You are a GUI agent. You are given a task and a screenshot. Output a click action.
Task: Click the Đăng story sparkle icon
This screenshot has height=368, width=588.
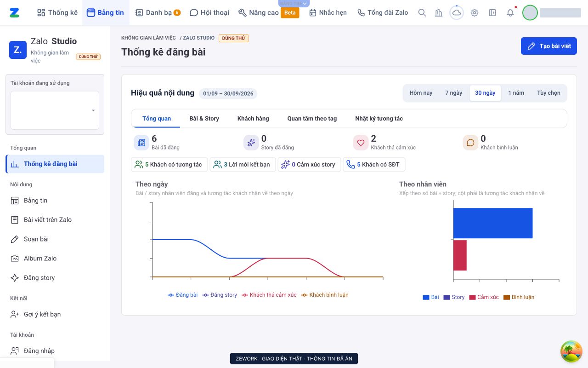(15, 278)
